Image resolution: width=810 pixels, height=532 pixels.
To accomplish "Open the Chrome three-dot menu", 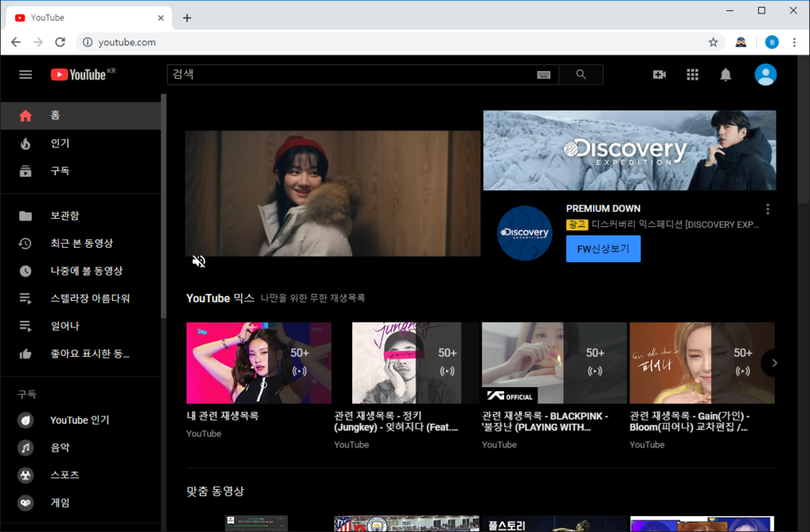I will 795,43.
